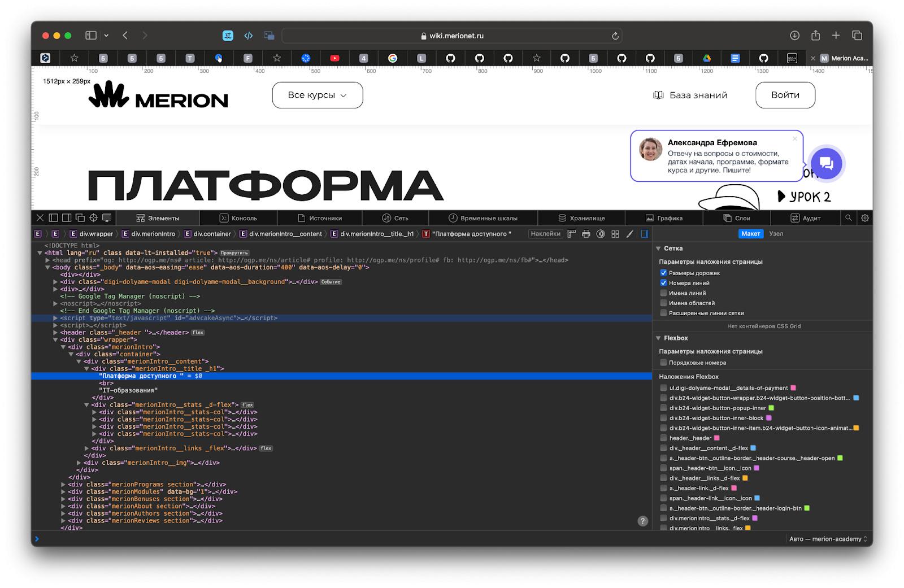Open the Источники tab
This screenshot has width=904, height=588.
(319, 218)
